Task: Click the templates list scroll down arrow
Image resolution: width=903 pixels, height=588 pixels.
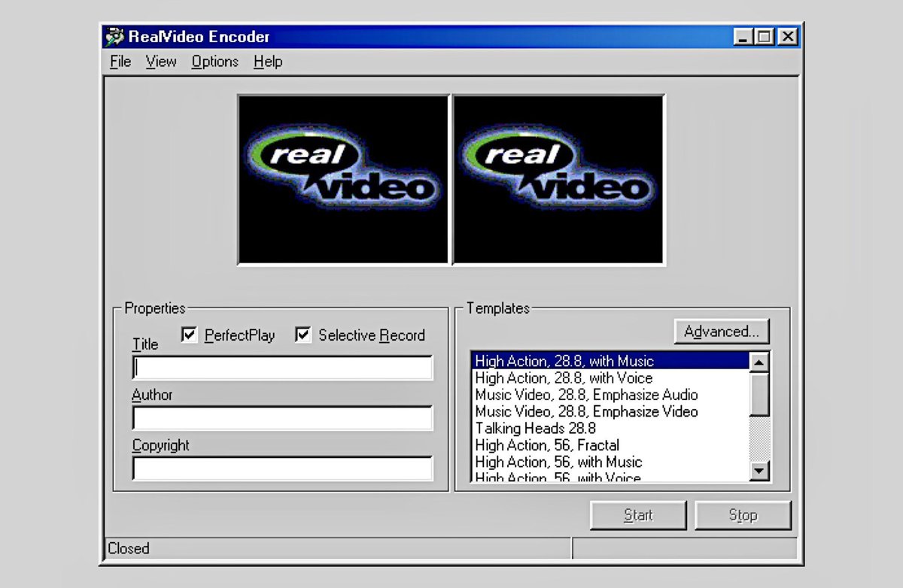Action: 760,471
